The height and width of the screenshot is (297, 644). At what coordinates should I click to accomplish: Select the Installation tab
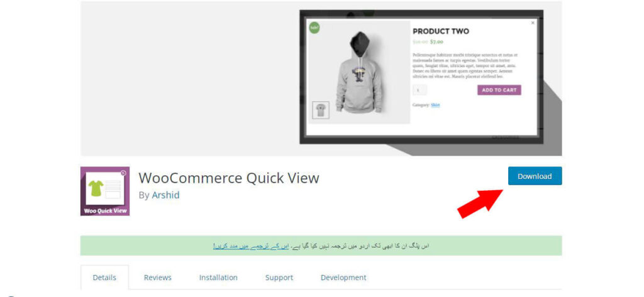click(x=218, y=278)
